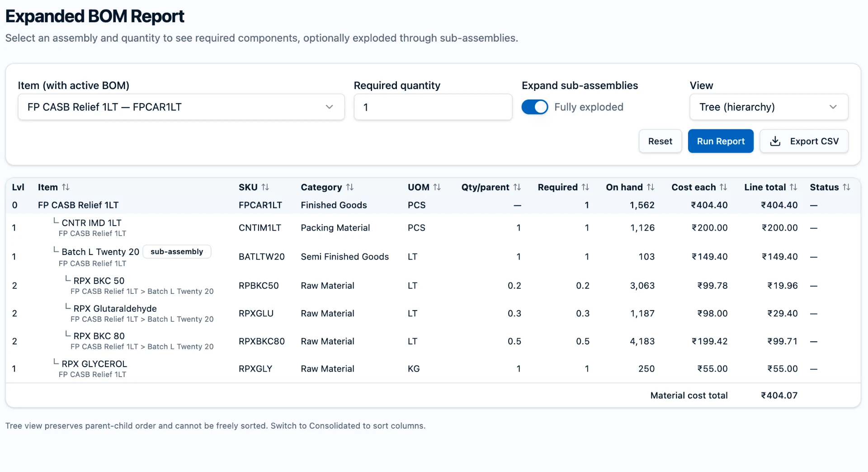Click Semi Finished Goods category cell
This screenshot has height=472, width=868.
[x=345, y=257]
